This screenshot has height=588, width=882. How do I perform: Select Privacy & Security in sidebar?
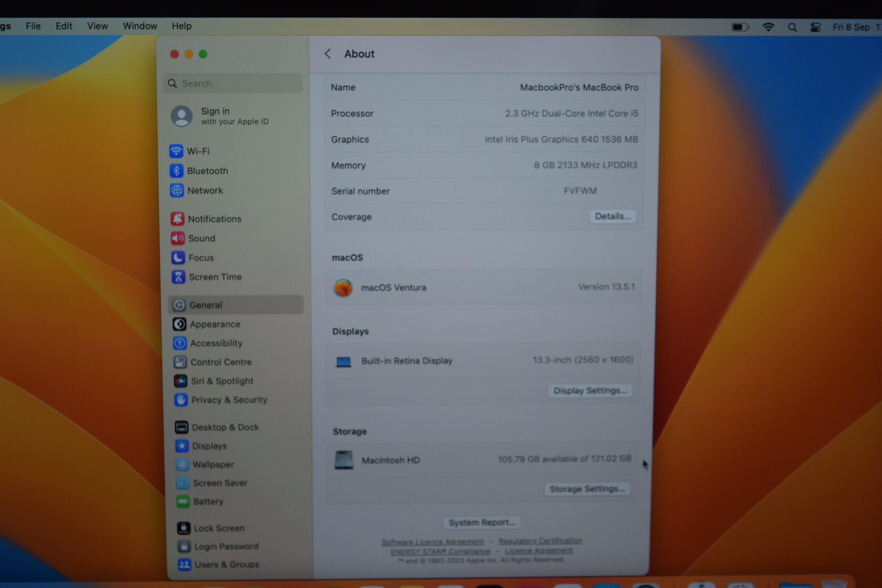[229, 400]
